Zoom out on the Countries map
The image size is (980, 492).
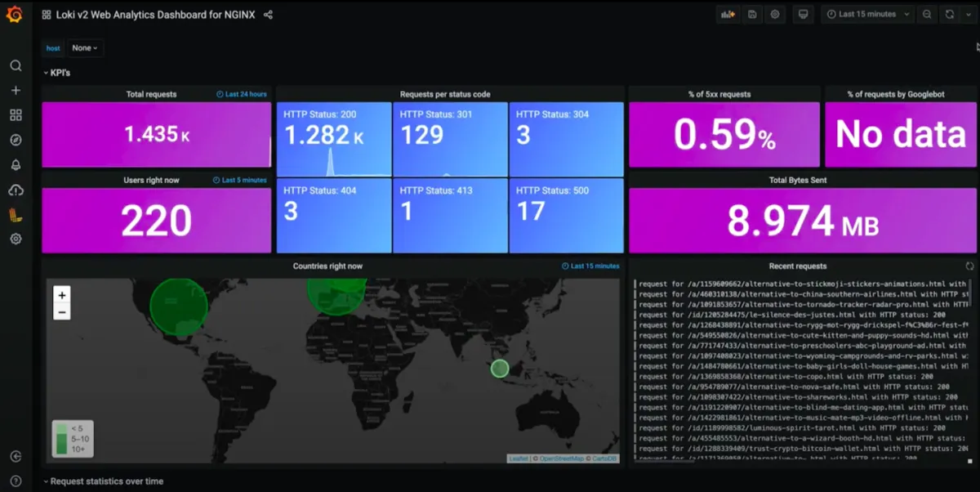(x=62, y=311)
